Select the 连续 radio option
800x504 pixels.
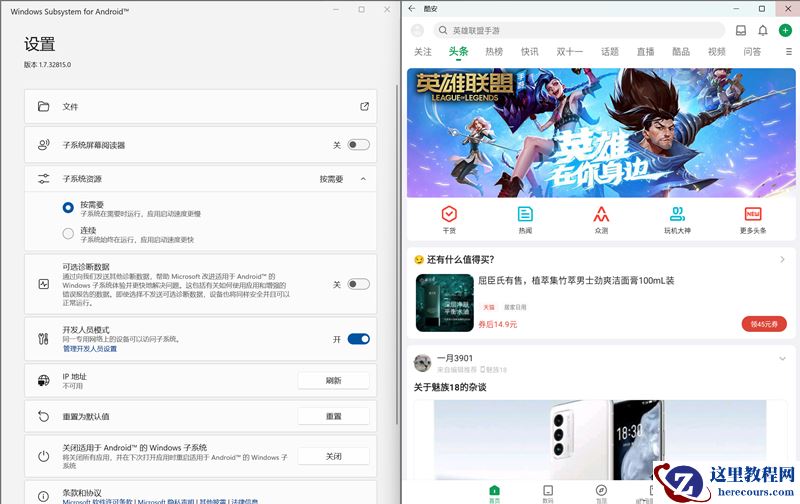[68, 234]
